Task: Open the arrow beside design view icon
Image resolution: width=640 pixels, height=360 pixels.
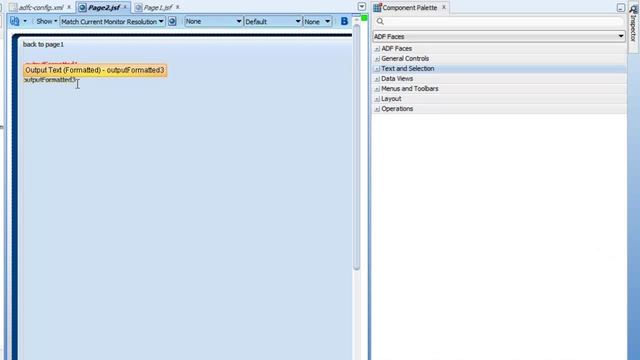Action: coord(25,21)
